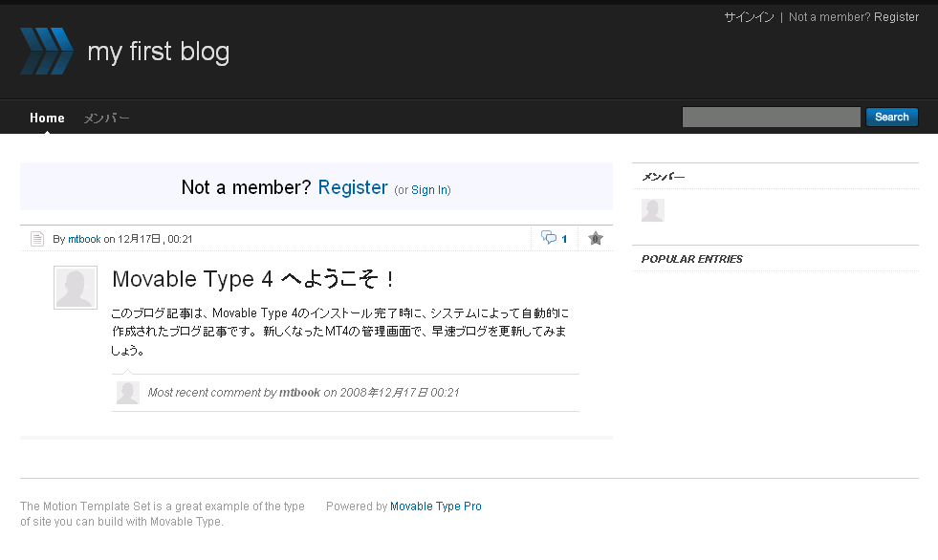Click the large Register link in banner
This screenshot has width=938, height=560.
353,187
